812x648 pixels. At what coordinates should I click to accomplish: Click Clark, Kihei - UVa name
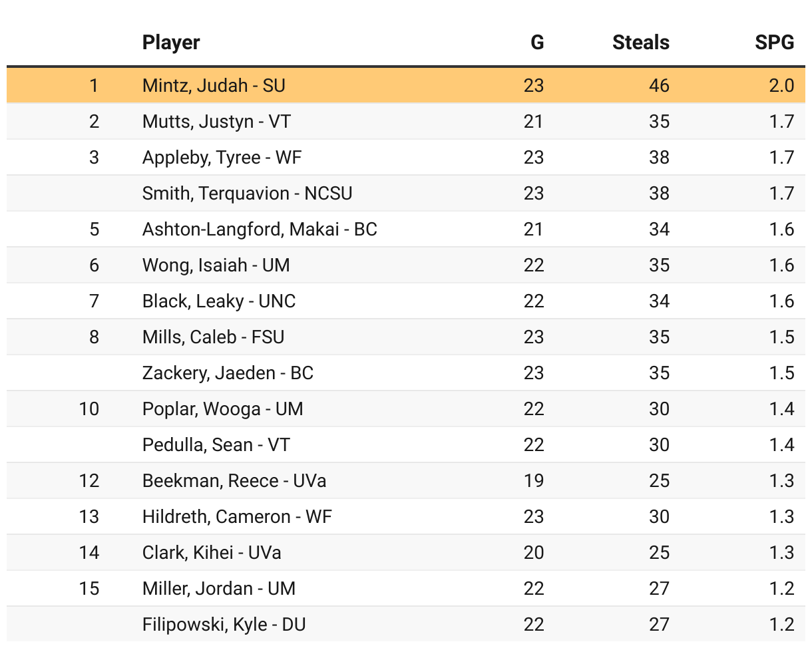(x=211, y=552)
